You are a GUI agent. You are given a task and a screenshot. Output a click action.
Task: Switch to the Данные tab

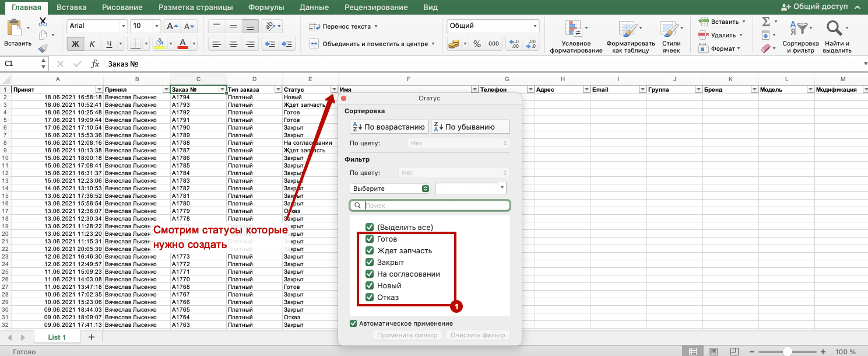pos(314,7)
